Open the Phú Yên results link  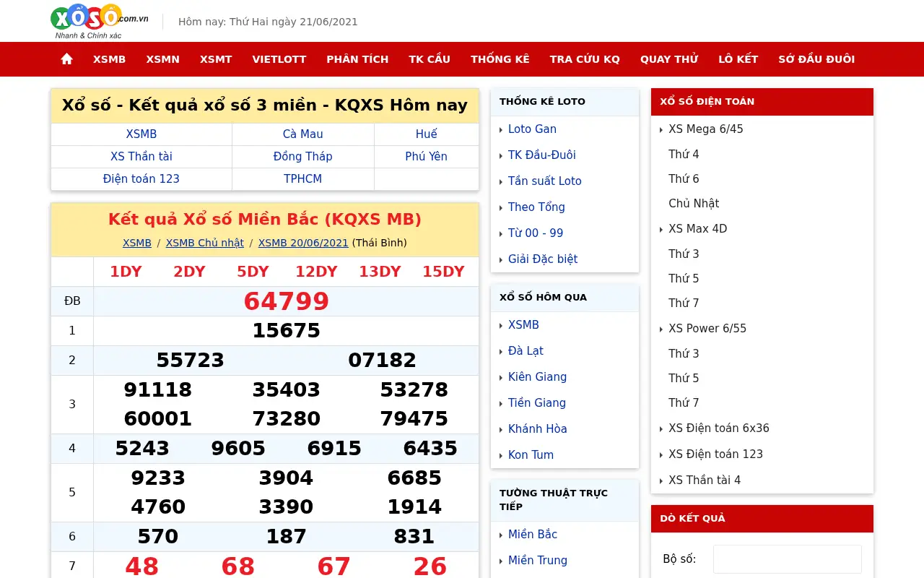click(427, 156)
